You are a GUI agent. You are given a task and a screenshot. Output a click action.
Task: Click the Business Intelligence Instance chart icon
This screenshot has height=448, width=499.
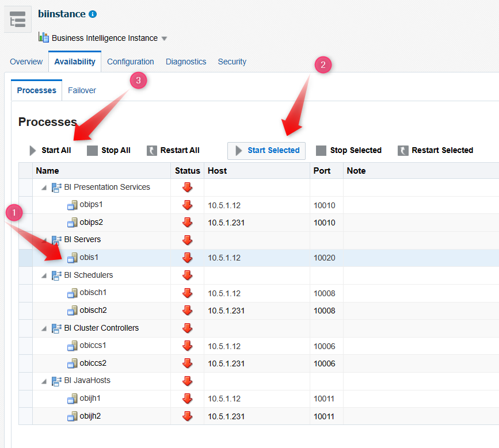[x=43, y=37]
